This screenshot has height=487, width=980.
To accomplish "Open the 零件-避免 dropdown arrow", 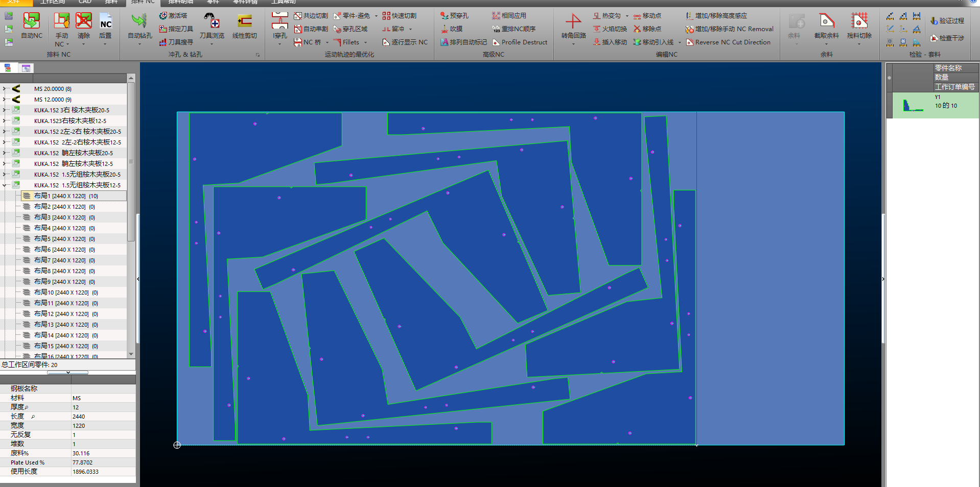I will (376, 16).
